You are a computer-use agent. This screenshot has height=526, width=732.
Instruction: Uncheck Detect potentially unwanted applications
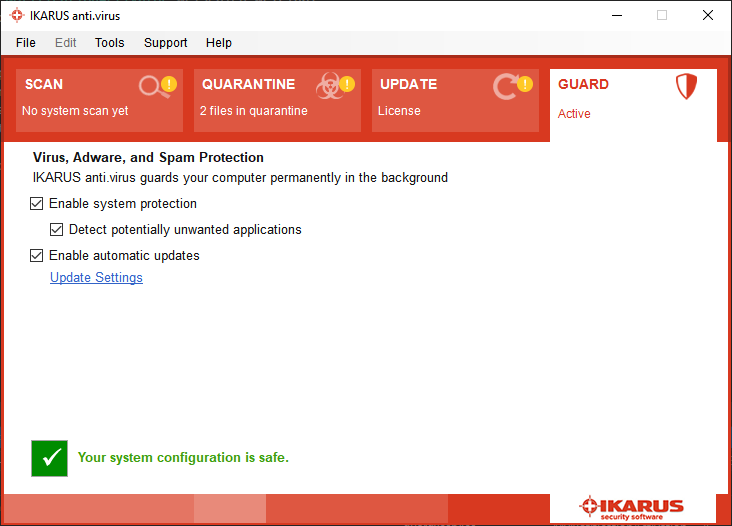[56, 230]
